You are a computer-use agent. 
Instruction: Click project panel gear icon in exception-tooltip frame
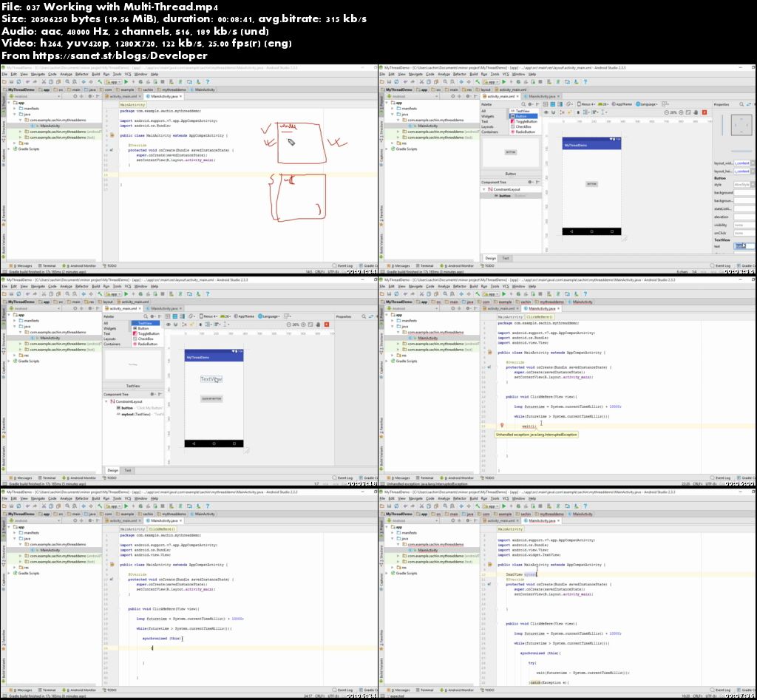pyautogui.click(x=468, y=308)
